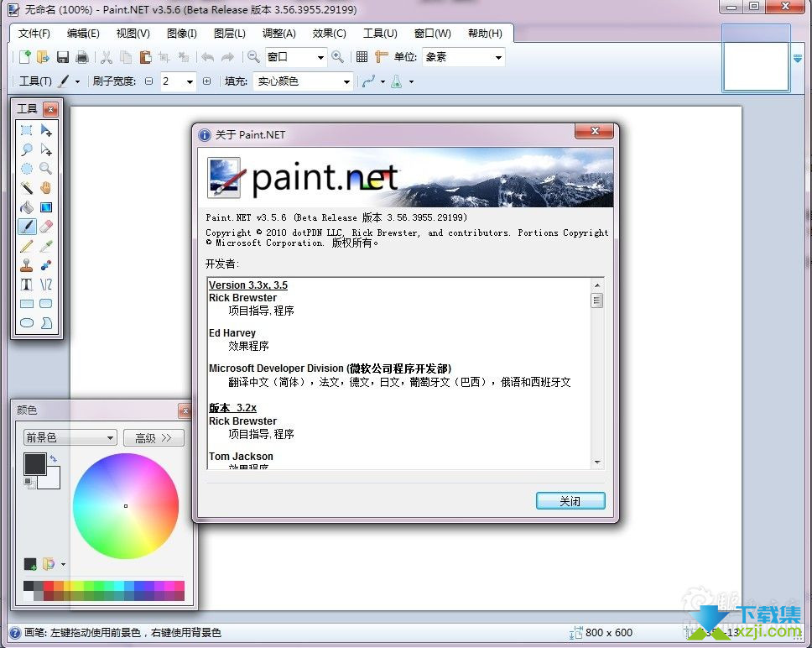The height and width of the screenshot is (648, 812).
Task: Select the Rectangle shape tool
Action: (x=26, y=304)
